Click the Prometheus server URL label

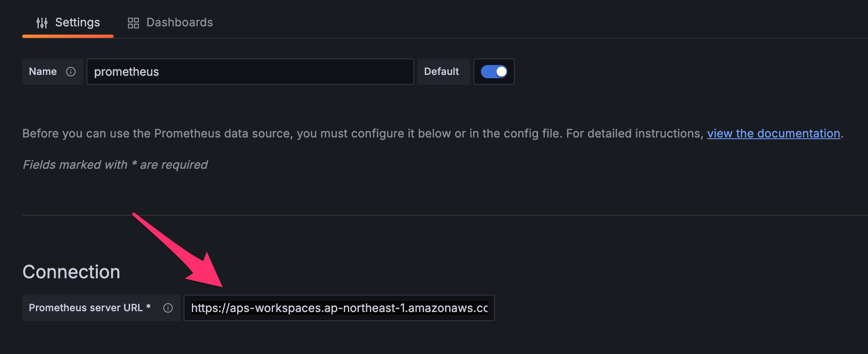86,308
